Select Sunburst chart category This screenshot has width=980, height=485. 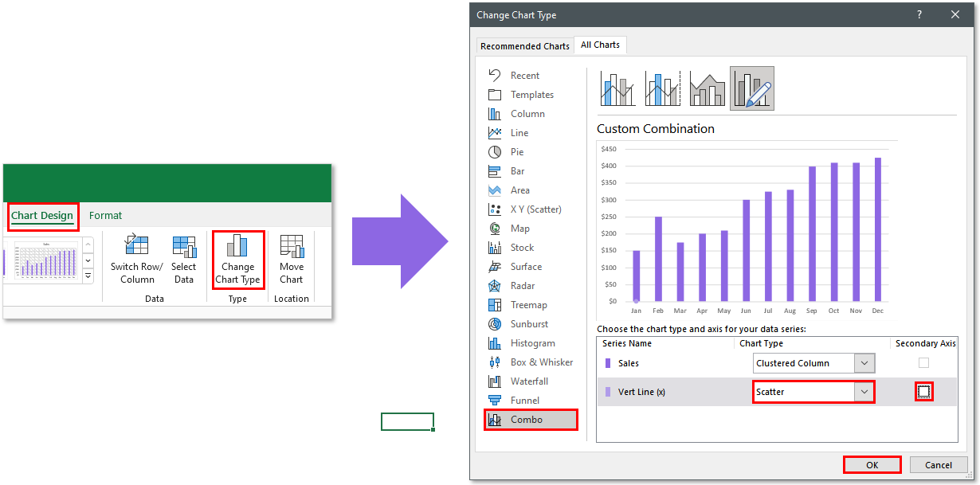coord(530,324)
